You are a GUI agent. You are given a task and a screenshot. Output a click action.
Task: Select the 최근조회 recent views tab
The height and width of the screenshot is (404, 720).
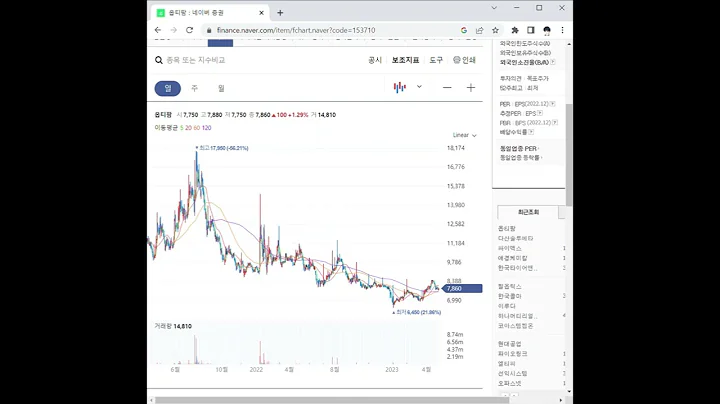528,212
